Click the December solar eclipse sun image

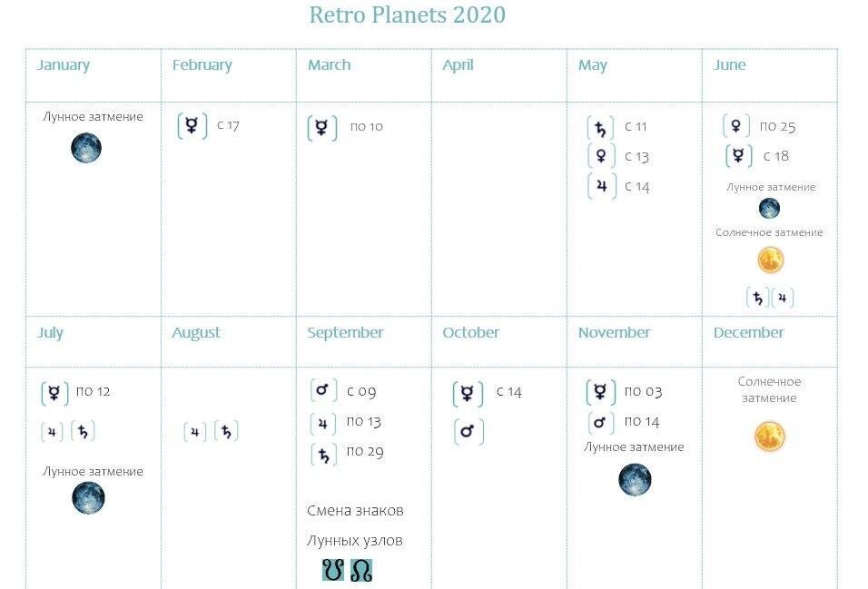click(x=770, y=437)
